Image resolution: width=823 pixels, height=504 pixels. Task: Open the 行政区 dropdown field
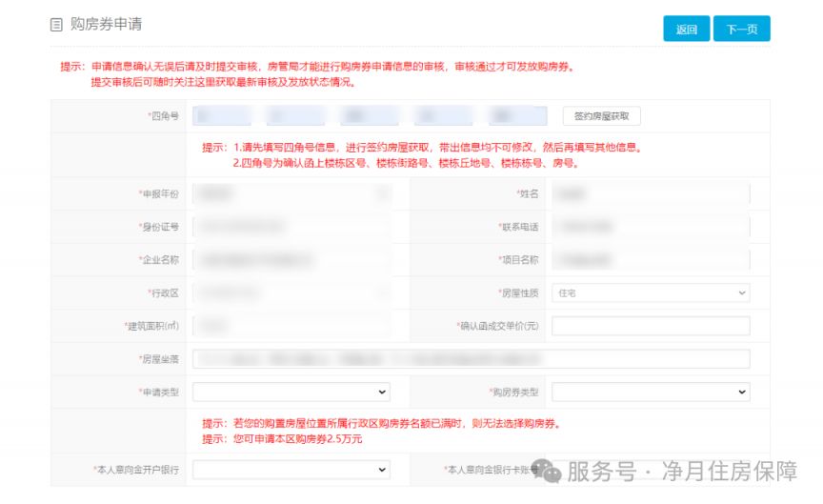291,292
